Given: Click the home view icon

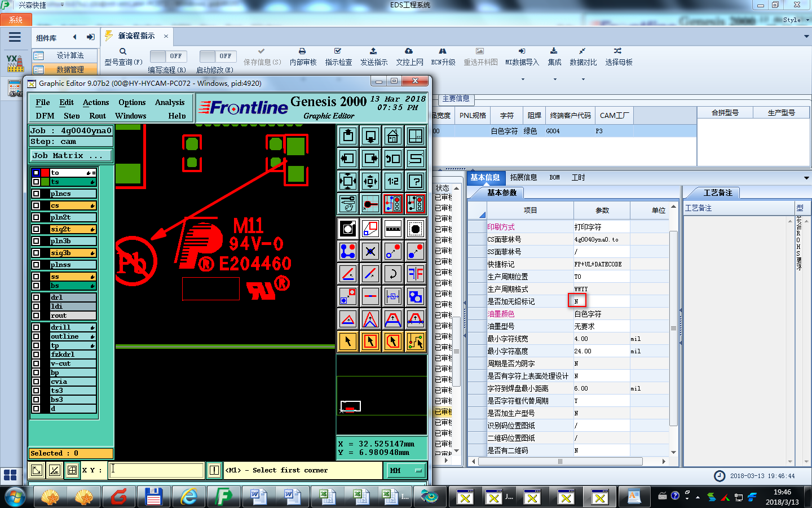Looking at the screenshot, I should click(x=393, y=136).
